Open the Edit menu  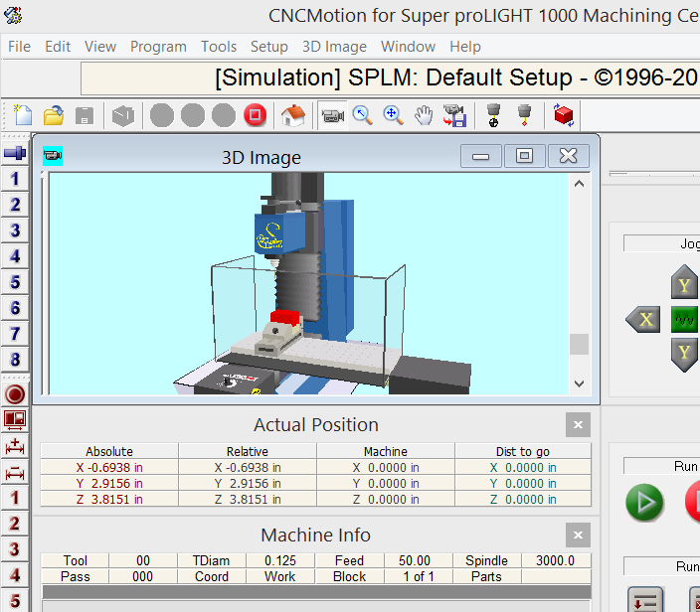click(58, 47)
